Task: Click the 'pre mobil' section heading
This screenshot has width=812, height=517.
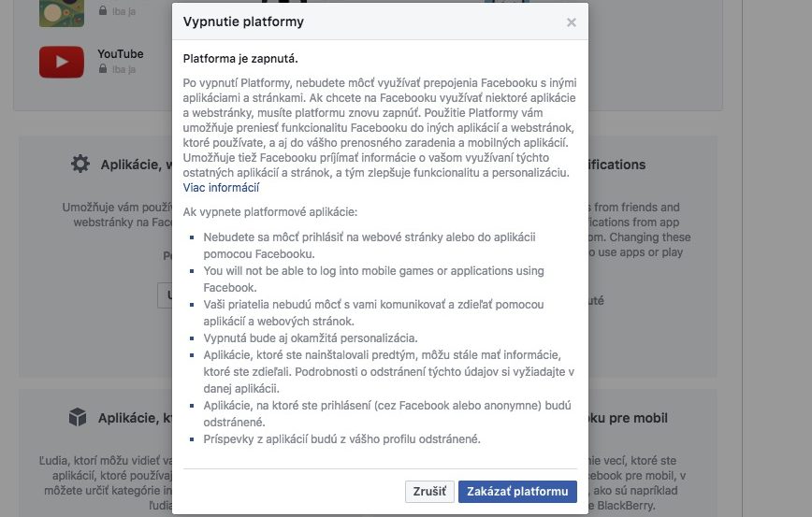Action: [x=628, y=418]
